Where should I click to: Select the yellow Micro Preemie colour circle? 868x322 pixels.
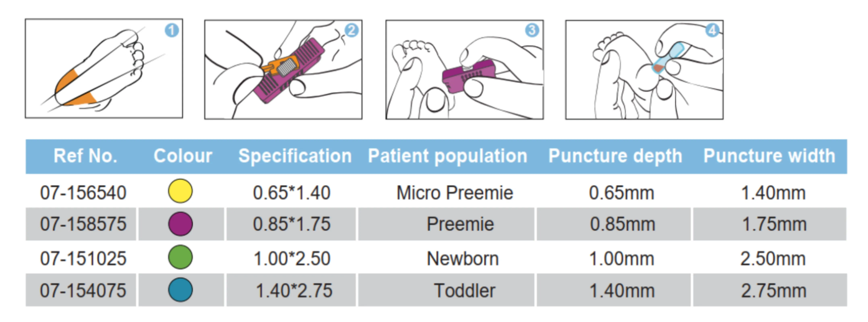[x=180, y=191]
